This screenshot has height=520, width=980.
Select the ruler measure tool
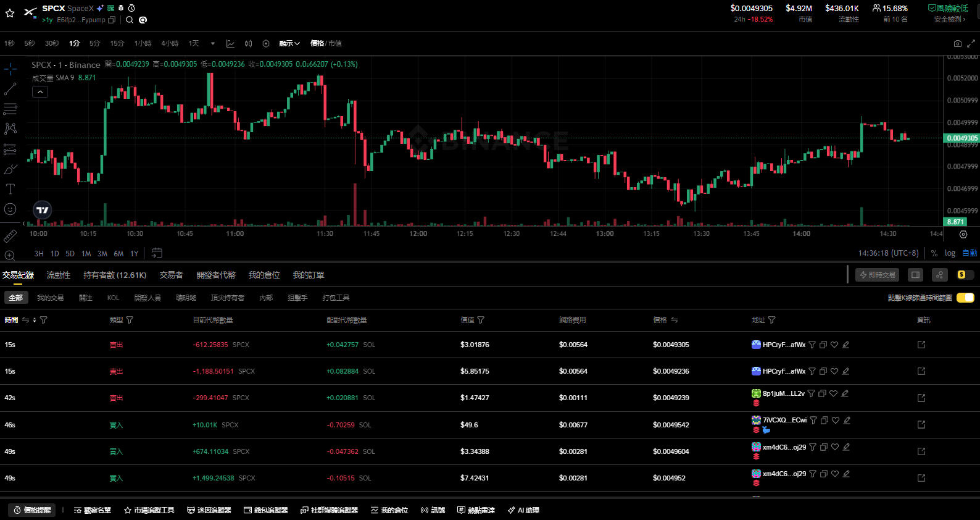10,237
